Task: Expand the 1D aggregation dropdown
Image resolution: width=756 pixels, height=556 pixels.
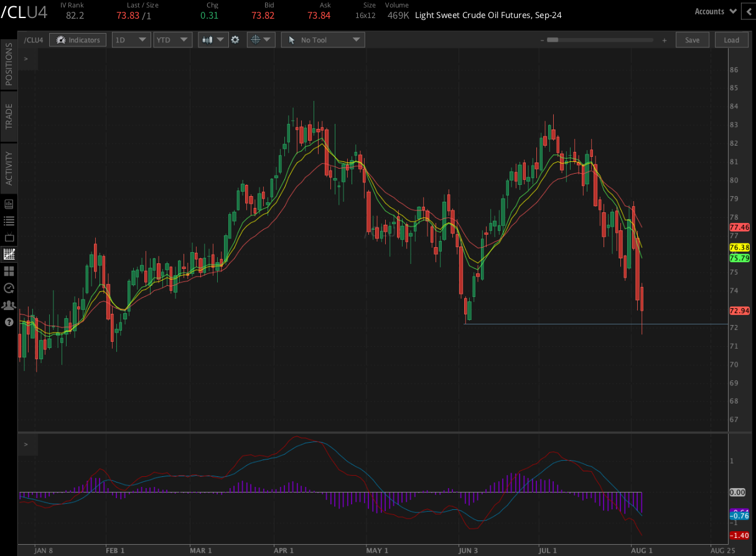Action: tap(131, 40)
